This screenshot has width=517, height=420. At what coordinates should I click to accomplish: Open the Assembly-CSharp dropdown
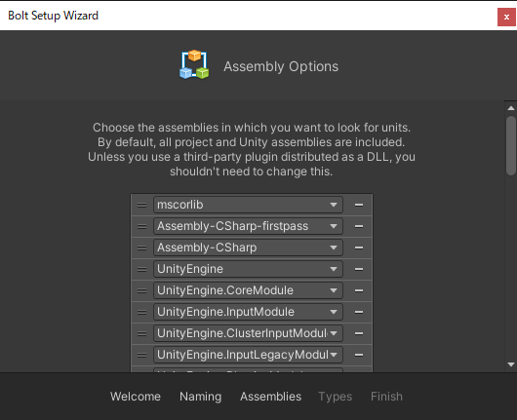(x=248, y=248)
